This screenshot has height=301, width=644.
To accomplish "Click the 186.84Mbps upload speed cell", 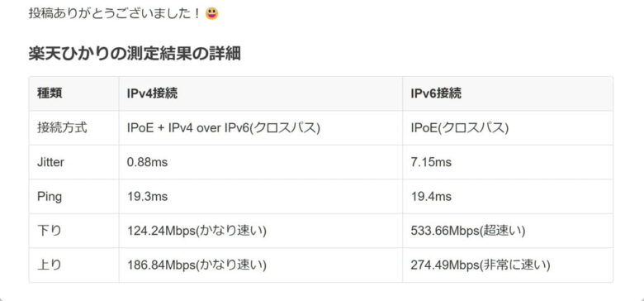I will [197, 265].
